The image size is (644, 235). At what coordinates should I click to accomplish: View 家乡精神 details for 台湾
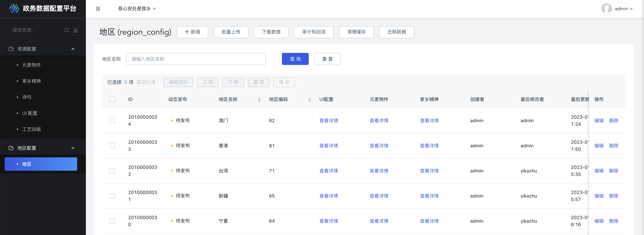[x=429, y=171]
